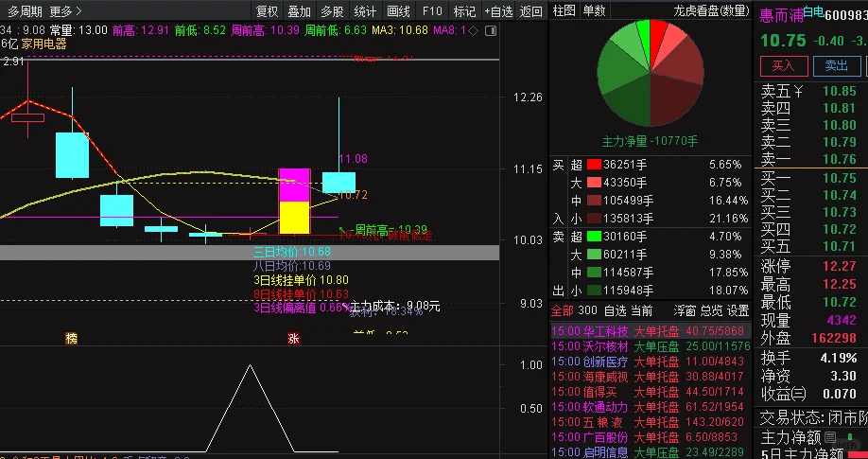The width and height of the screenshot is (868, 459).
Task: Open the list icon beside 主力净额
Action: click(830, 437)
